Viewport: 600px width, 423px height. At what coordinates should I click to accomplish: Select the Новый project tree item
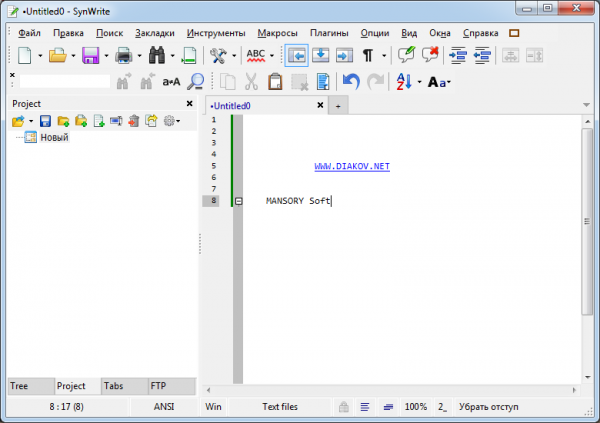54,137
